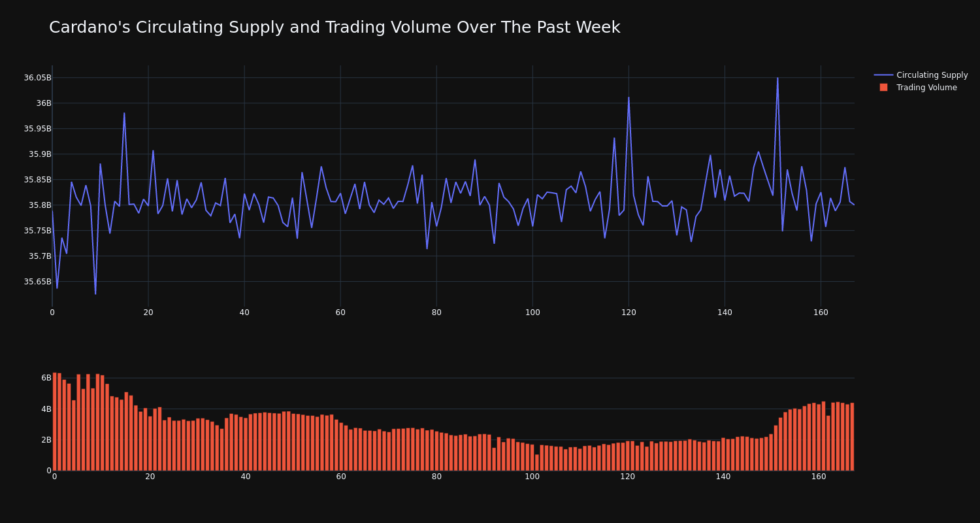Click the 2B label on volume chart
The height and width of the screenshot is (523, 980).
click(46, 440)
